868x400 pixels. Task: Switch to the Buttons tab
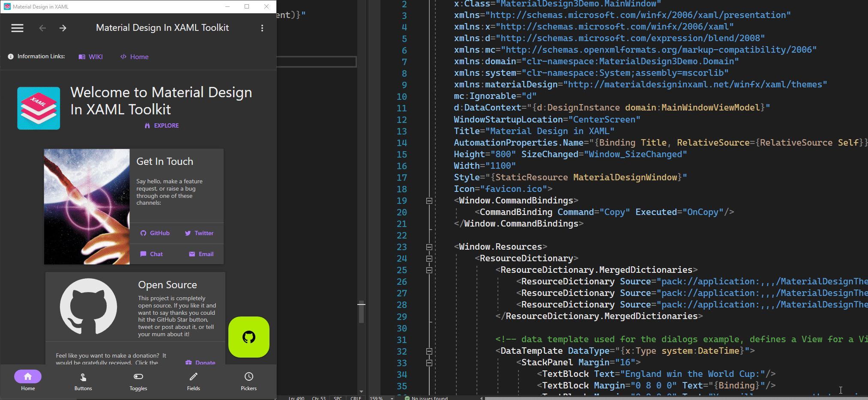point(83,381)
